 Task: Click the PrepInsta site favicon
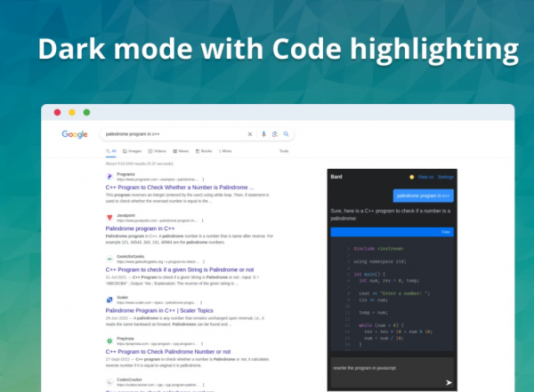point(109,341)
